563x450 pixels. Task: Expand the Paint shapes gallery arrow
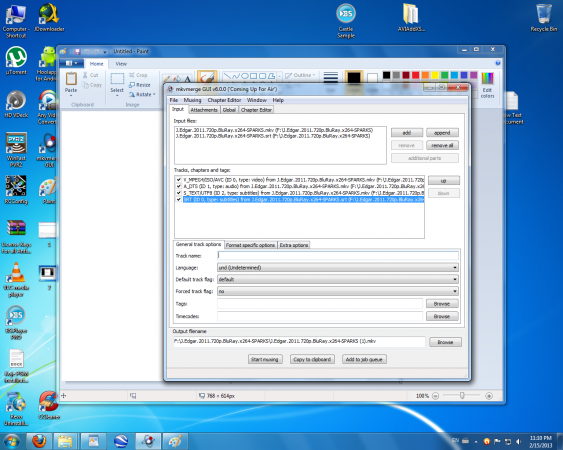pyautogui.click(x=279, y=76)
